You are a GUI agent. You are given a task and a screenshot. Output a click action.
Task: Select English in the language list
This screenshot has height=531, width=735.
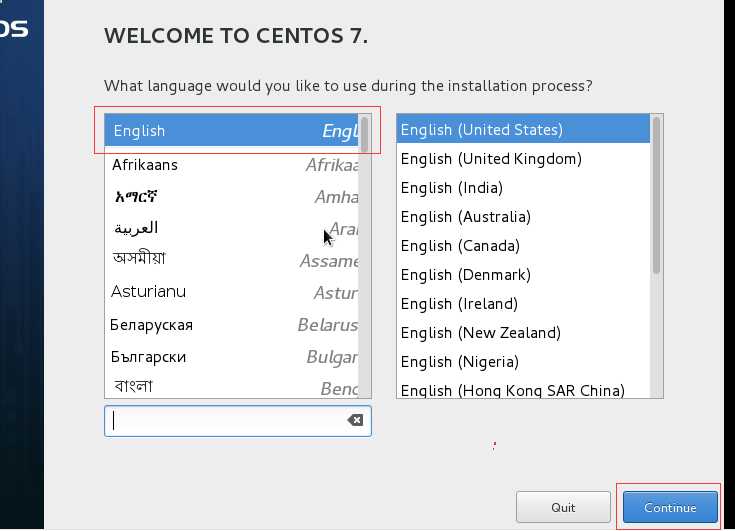[x=232, y=130]
